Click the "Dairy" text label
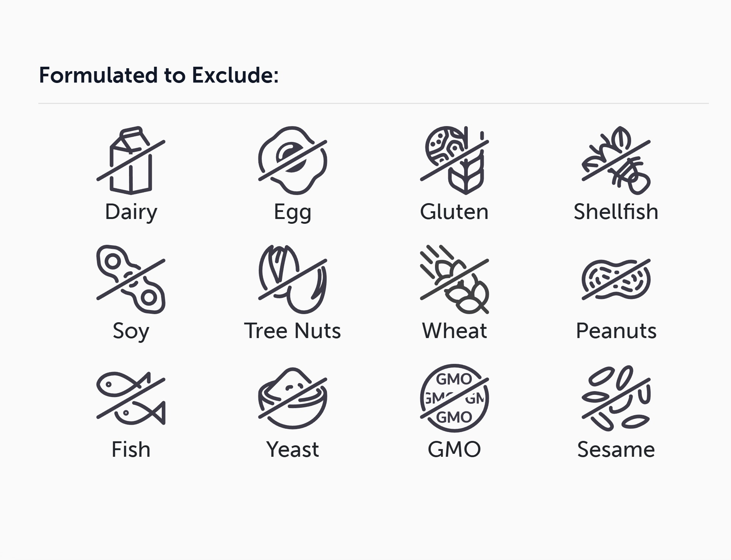The image size is (731, 560). [x=131, y=212]
